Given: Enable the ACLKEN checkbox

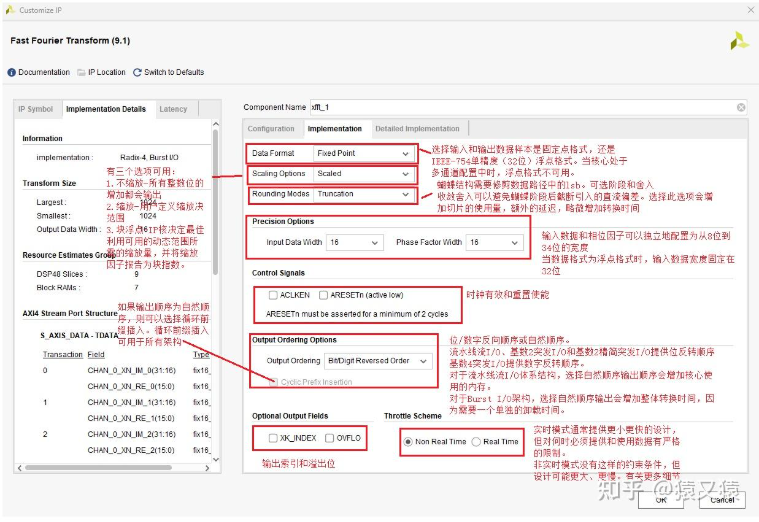Looking at the screenshot, I should (272, 295).
